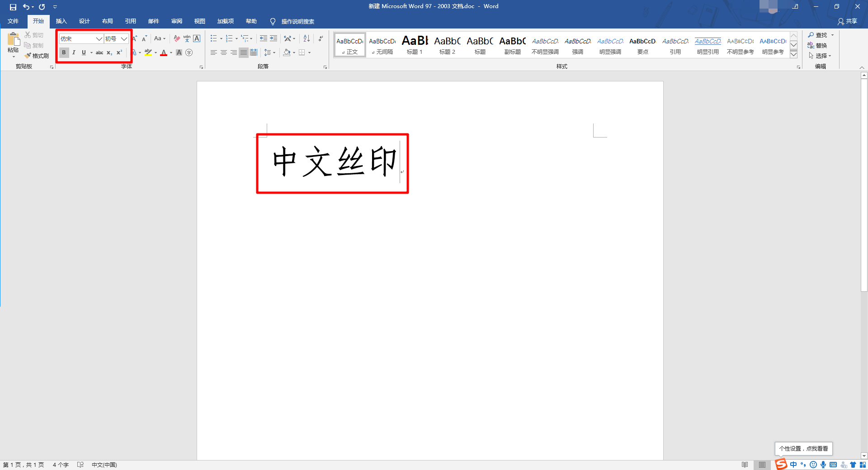Switch to the Review (审阅) tab

tap(177, 21)
